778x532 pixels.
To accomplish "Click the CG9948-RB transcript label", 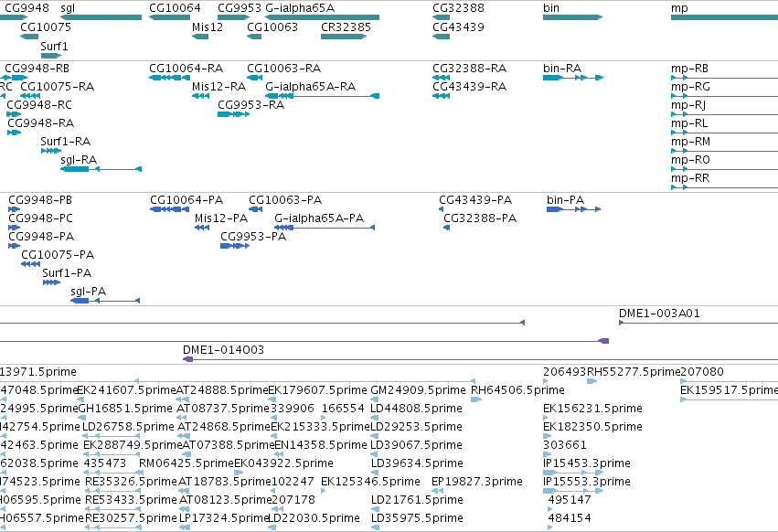I will (37, 69).
